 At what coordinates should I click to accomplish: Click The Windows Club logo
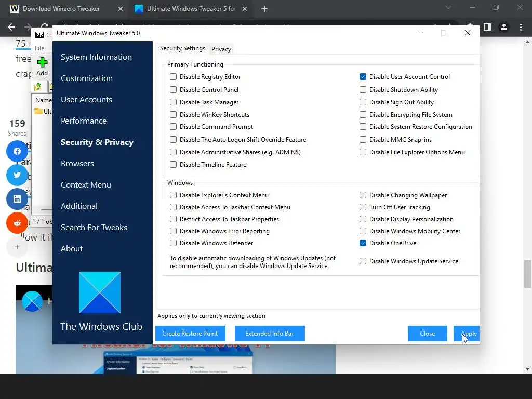pos(100,292)
